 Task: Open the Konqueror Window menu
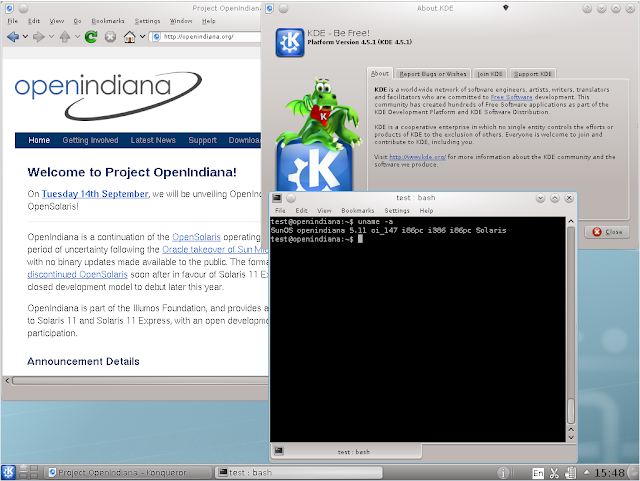pyautogui.click(x=181, y=21)
